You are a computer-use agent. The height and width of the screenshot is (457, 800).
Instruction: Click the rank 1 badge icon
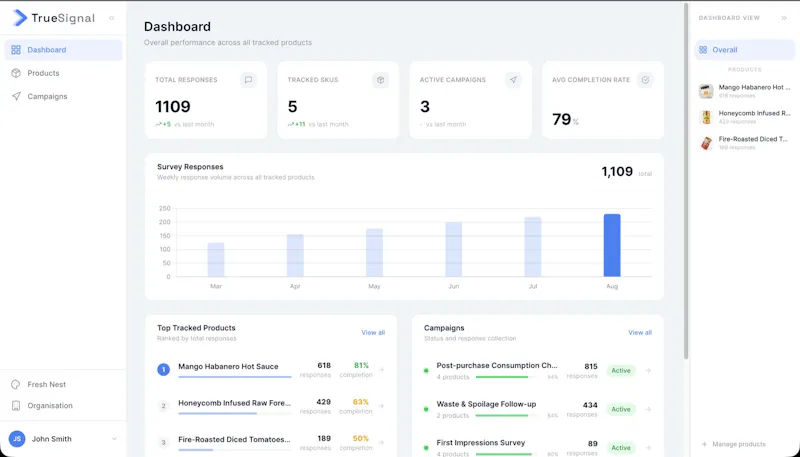(x=163, y=370)
